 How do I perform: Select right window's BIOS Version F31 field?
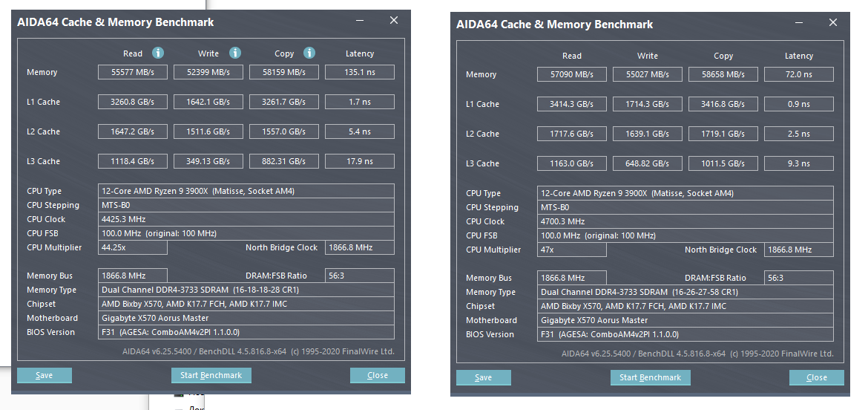[x=685, y=334]
